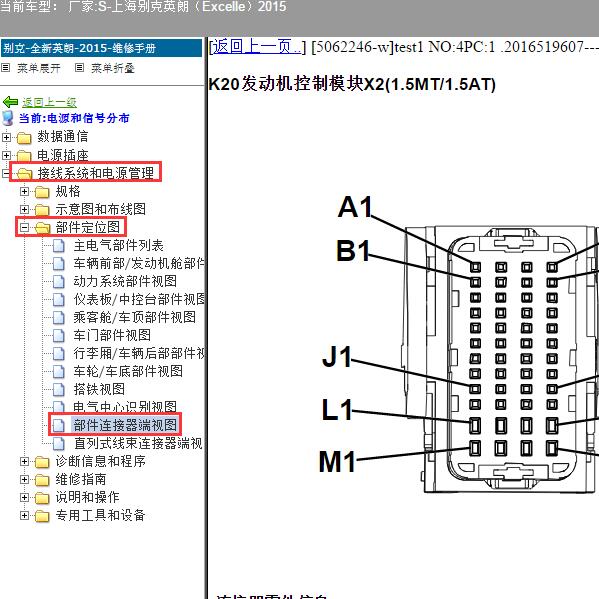This screenshot has height=599, width=599.
Task: Open 车门部件视图 entry
Action: [112, 335]
